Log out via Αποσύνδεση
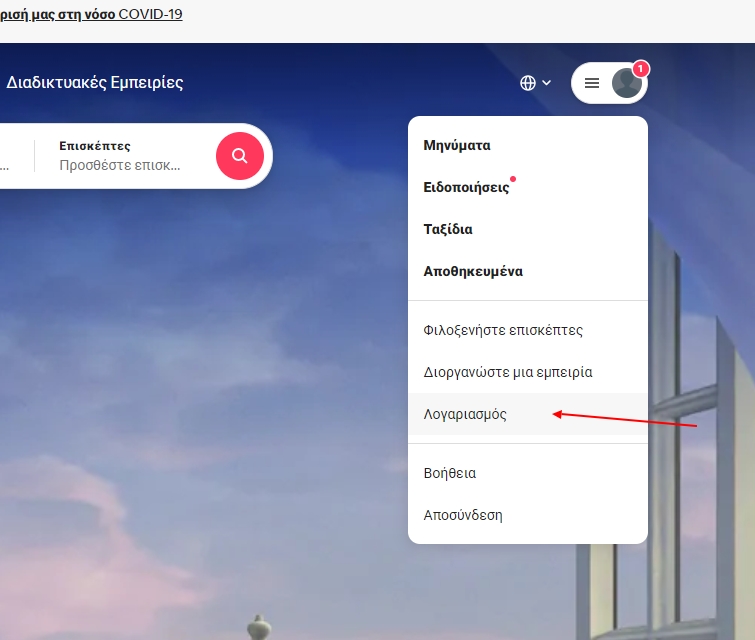Screen dimensions: 755x640 click(x=463, y=516)
